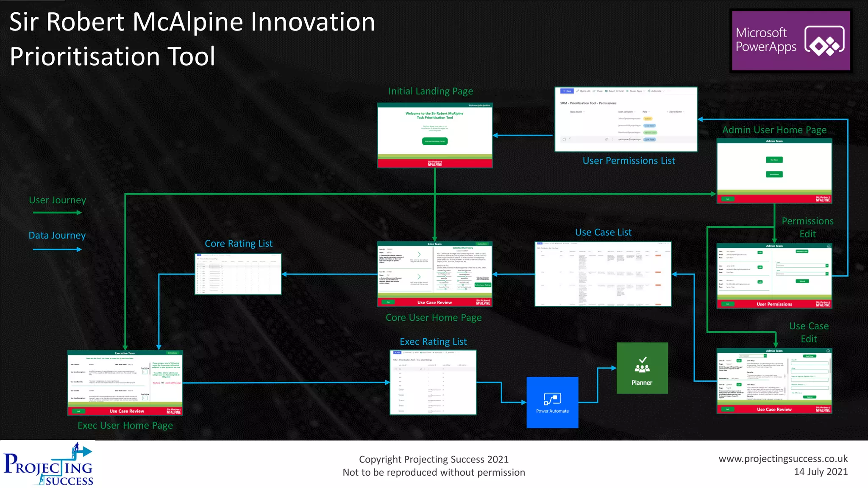Image resolution: width=868 pixels, height=488 pixels.
Task: Select first row circle in Exec Rating List
Action: 396,369
